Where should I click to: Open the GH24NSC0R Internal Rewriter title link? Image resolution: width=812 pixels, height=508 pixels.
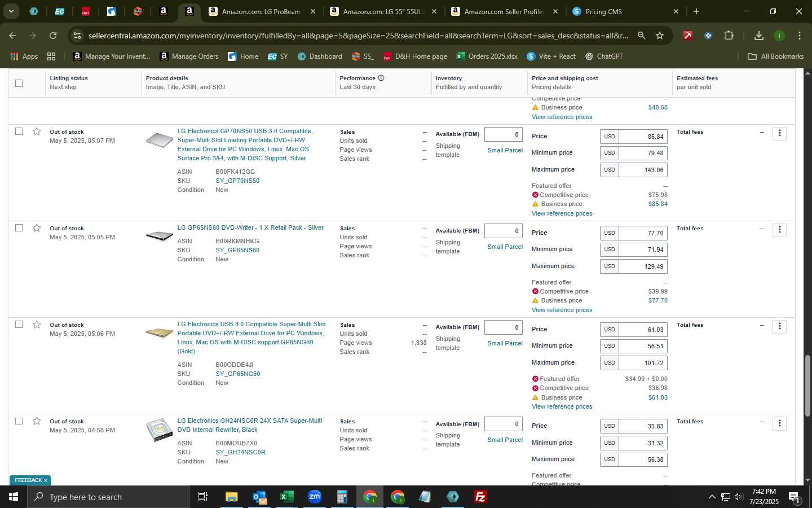(x=249, y=425)
